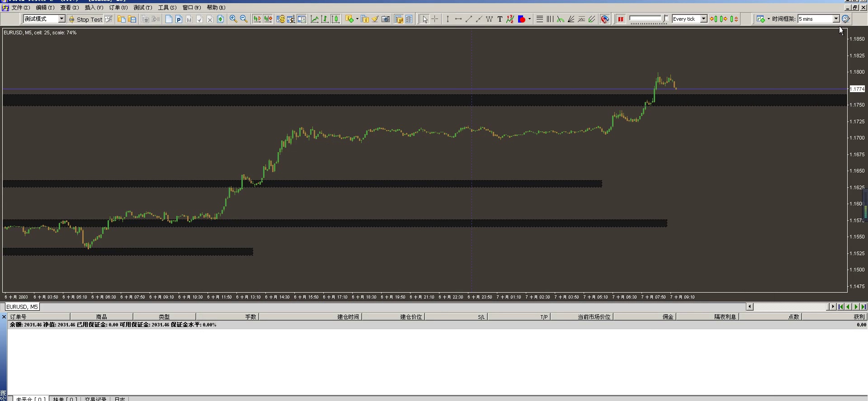Click the document icon marked P
Viewport: 868px width, 401px height.
point(179,19)
